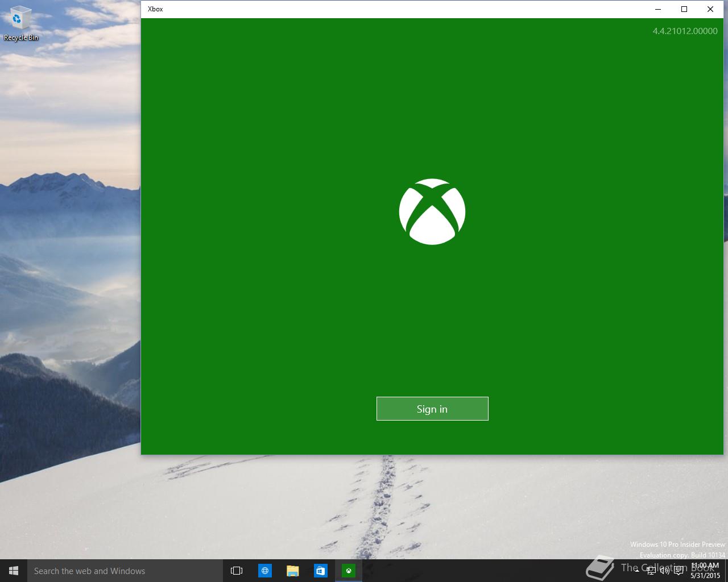Open the network status tray icon
The image size is (728, 582).
(651, 571)
